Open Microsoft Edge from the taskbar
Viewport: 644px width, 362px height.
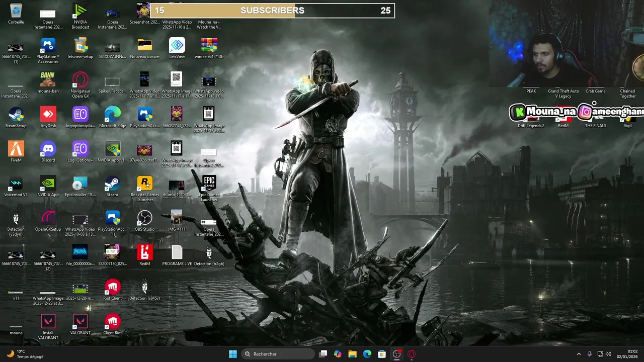367,354
